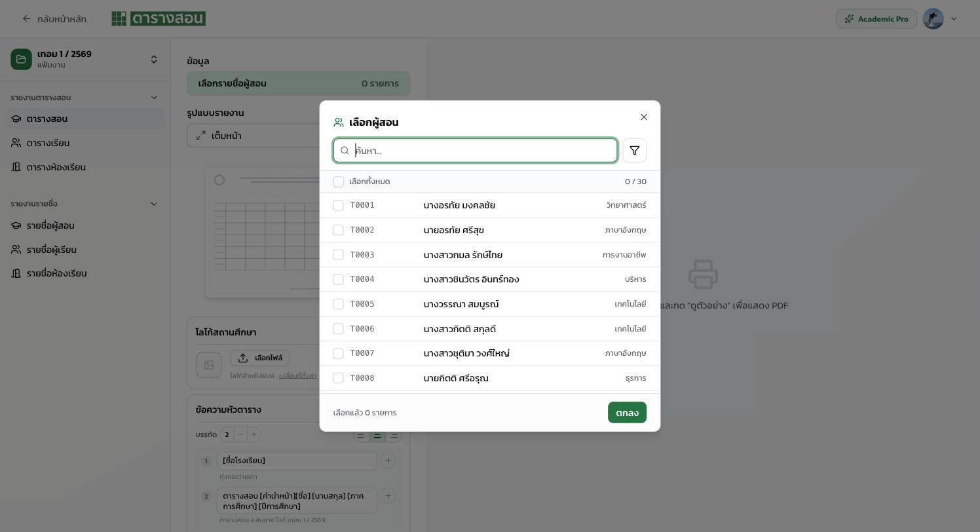Click การงานอาชีพ department label

624,255
